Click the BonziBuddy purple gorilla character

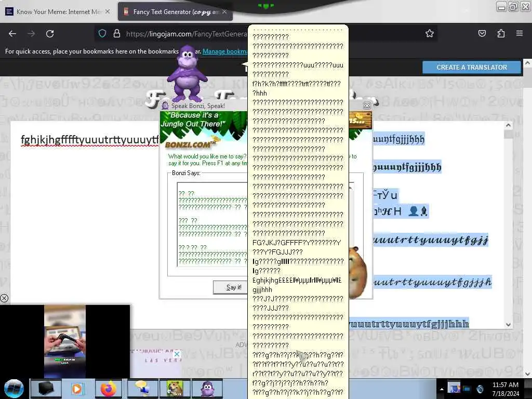point(187,73)
